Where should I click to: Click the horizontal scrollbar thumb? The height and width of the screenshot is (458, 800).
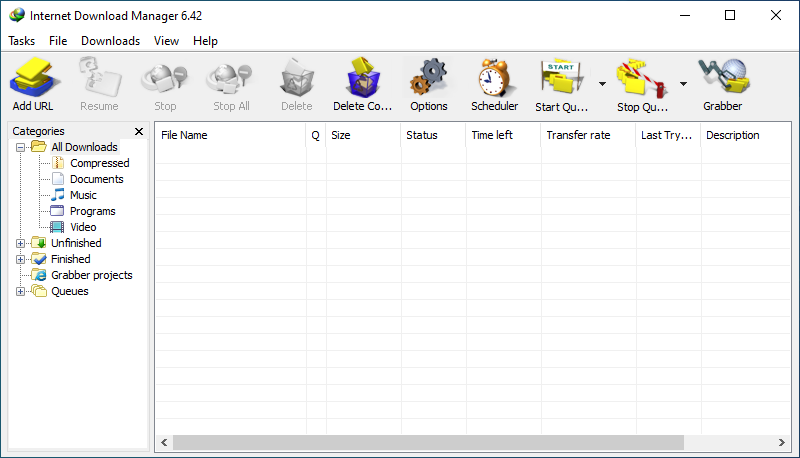tap(428, 443)
